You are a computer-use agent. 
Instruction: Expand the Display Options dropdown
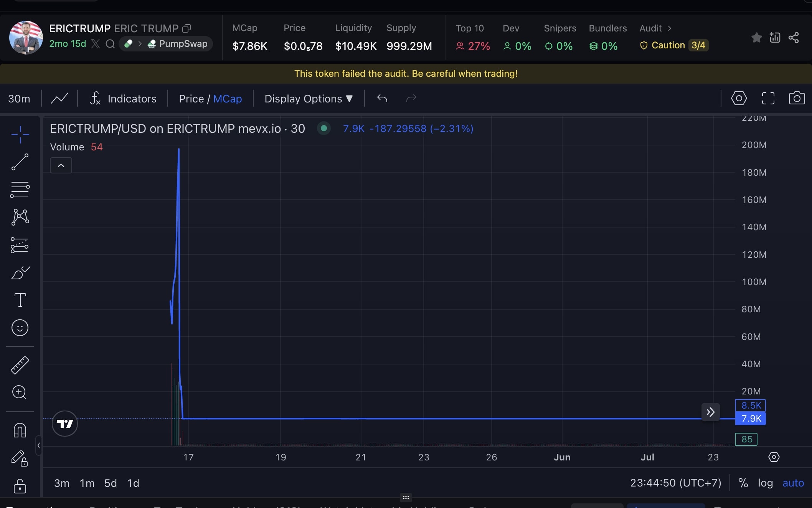309,99
